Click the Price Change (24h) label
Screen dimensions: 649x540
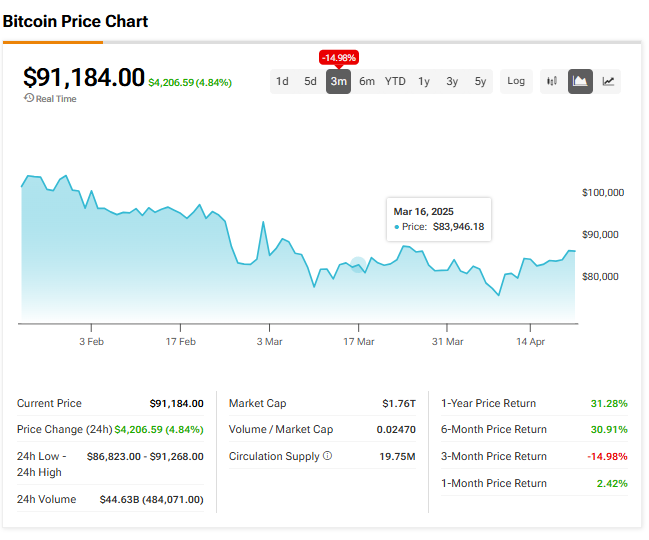pyautogui.click(x=65, y=430)
